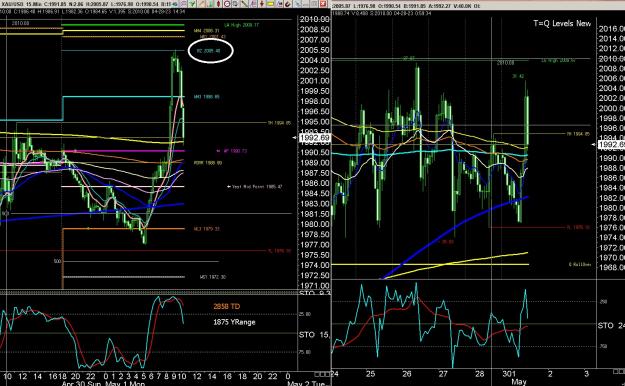
Task: Click the 'May 2 Tue' date label
Action: [x=307, y=383]
